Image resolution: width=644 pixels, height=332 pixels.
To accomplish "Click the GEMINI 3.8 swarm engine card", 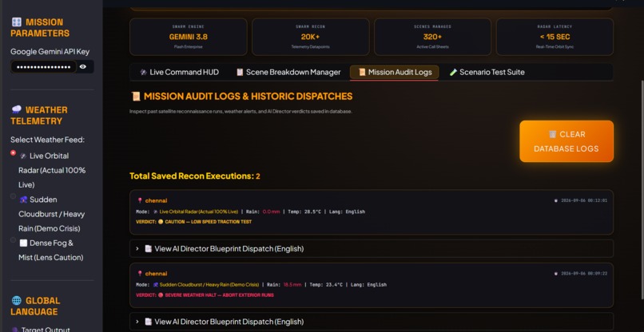I will click(x=189, y=37).
